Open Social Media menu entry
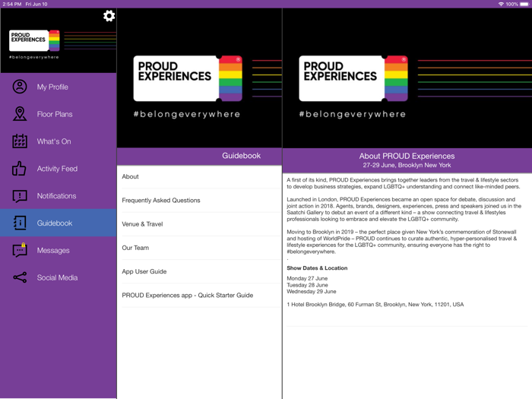Screen dimensions: 532x399 tap(59, 277)
